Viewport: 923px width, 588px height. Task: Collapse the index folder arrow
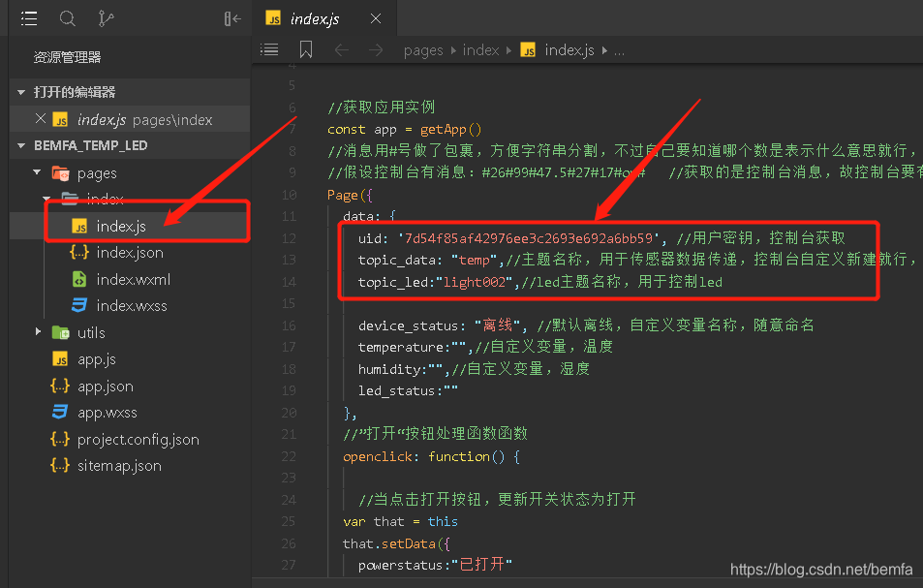point(46,199)
